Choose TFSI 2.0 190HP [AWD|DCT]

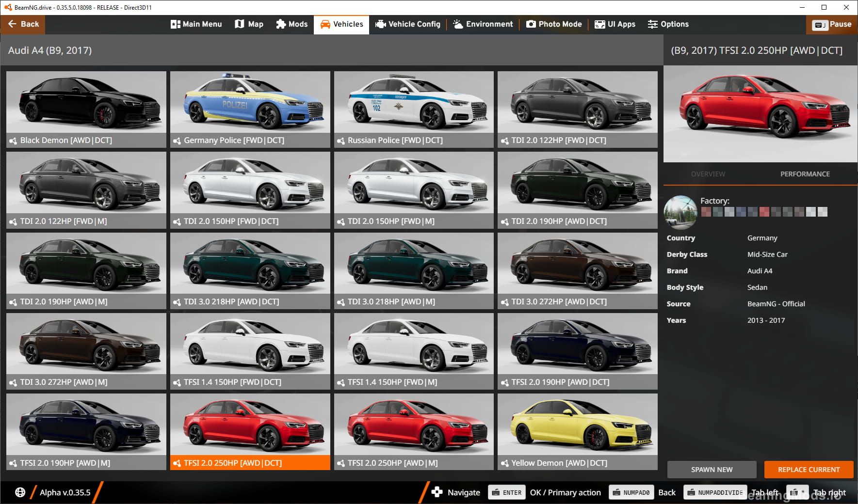tap(578, 351)
